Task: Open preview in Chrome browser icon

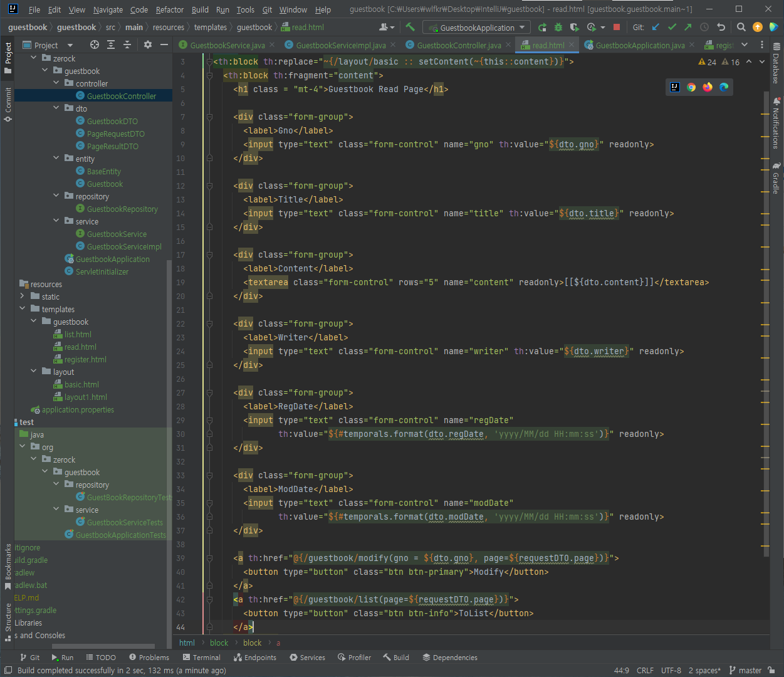Action: 691,87
